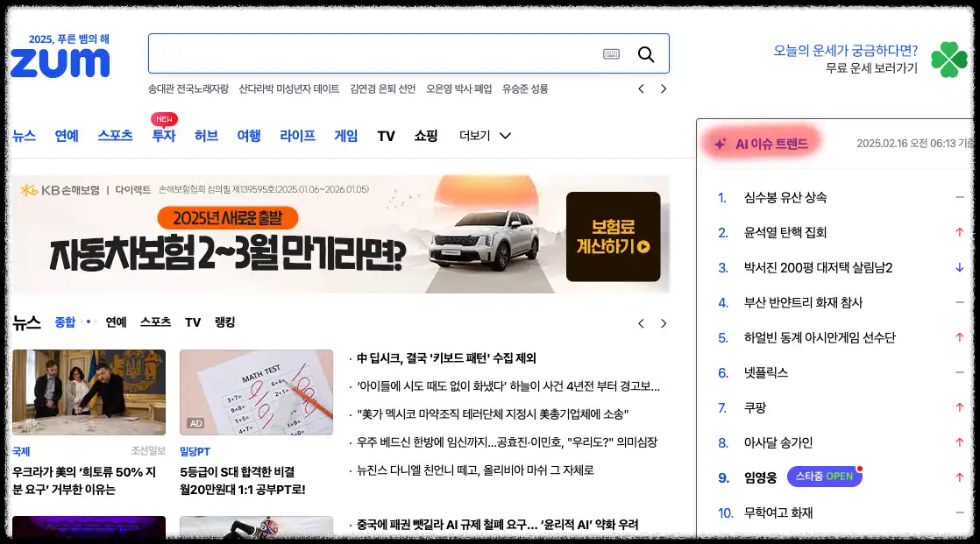
Task: Open the on-screen keyboard icon in search bar
Action: (x=614, y=53)
